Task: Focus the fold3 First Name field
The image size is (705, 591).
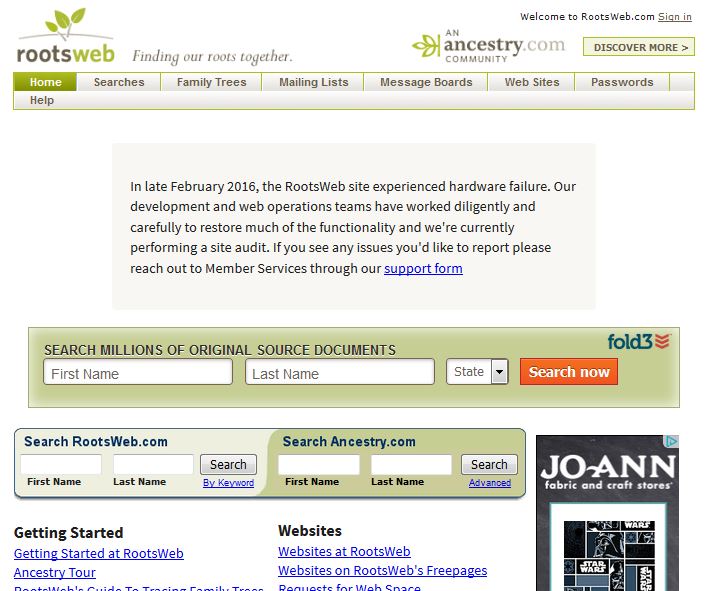Action: pos(138,372)
